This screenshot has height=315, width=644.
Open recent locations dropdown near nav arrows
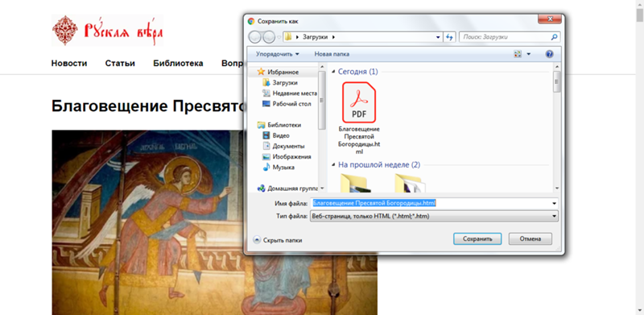279,37
